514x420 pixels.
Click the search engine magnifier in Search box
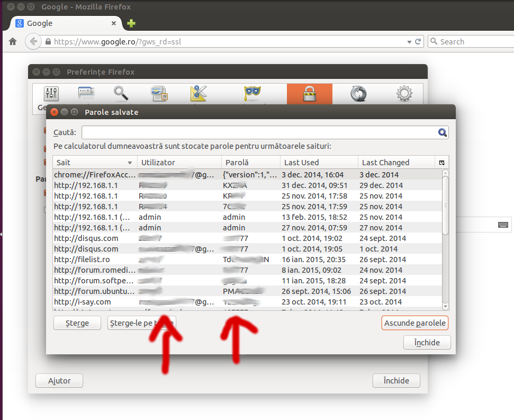(x=434, y=41)
